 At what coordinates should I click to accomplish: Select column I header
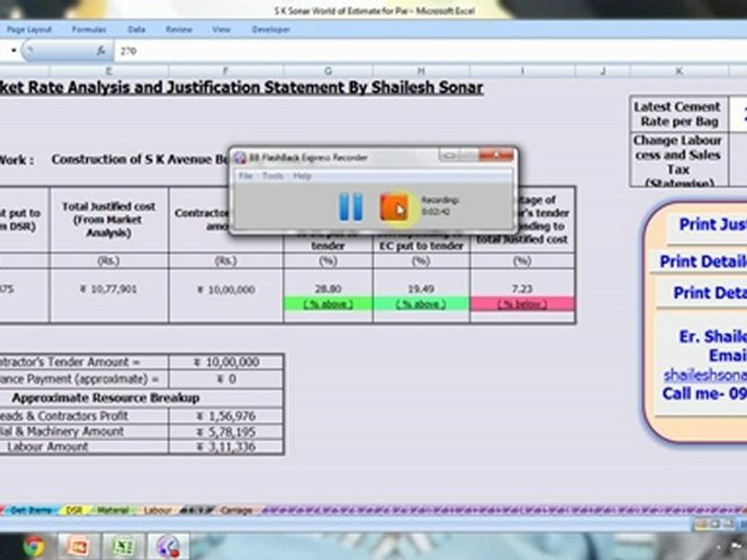coord(523,72)
